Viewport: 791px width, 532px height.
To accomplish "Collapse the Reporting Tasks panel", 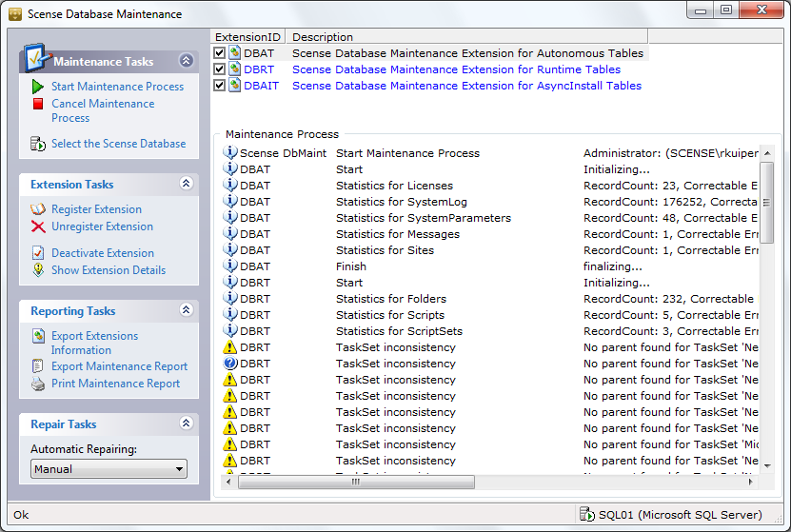I will click(187, 309).
